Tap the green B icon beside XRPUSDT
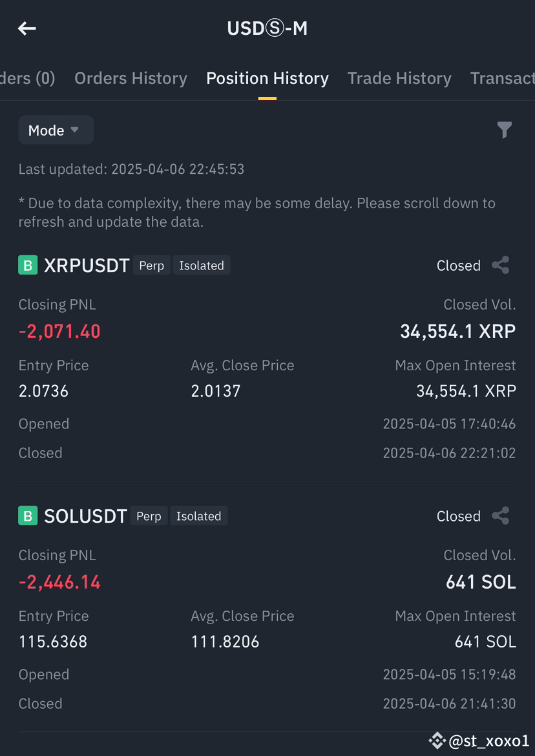This screenshot has height=756, width=535. [x=28, y=265]
